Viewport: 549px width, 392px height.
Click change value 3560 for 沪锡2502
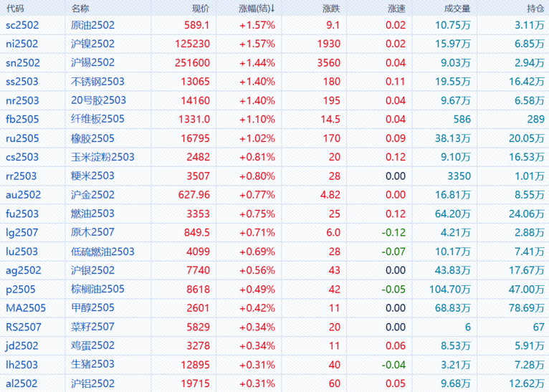click(329, 62)
